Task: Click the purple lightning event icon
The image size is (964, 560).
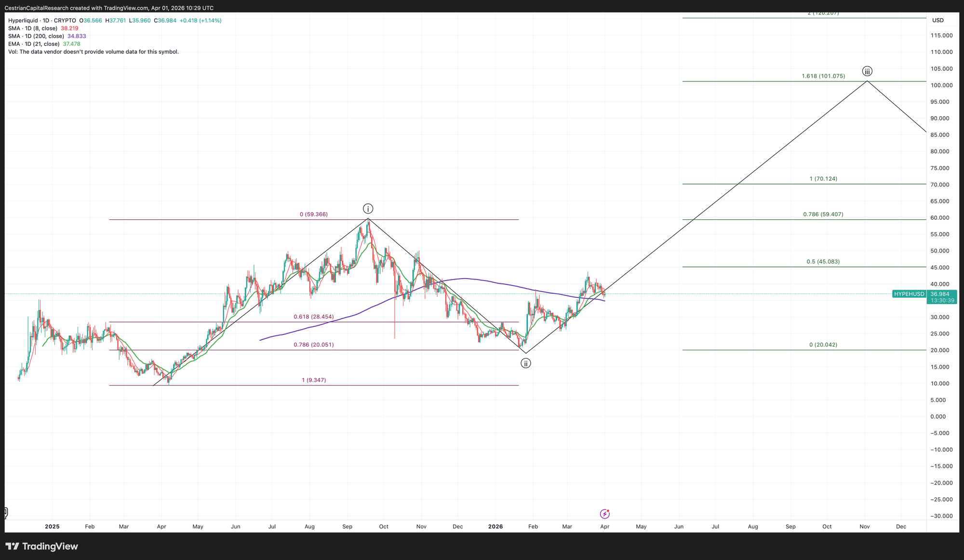Action: coord(604,514)
